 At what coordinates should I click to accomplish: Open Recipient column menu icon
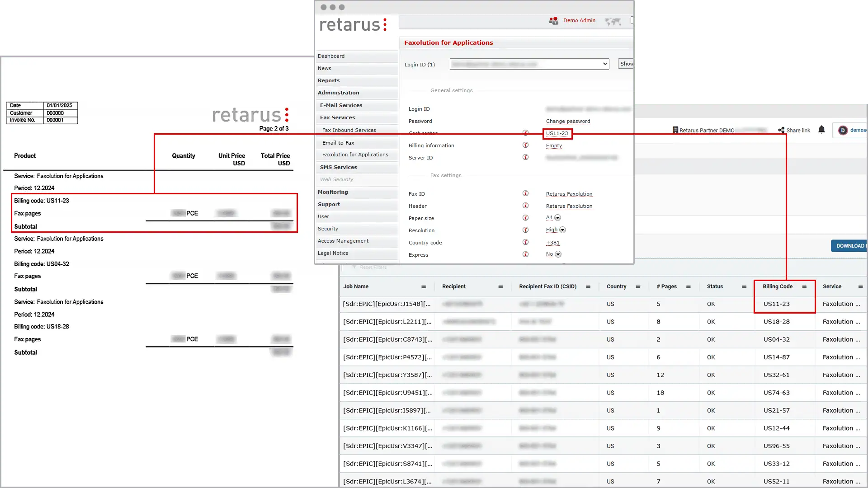pyautogui.click(x=500, y=286)
